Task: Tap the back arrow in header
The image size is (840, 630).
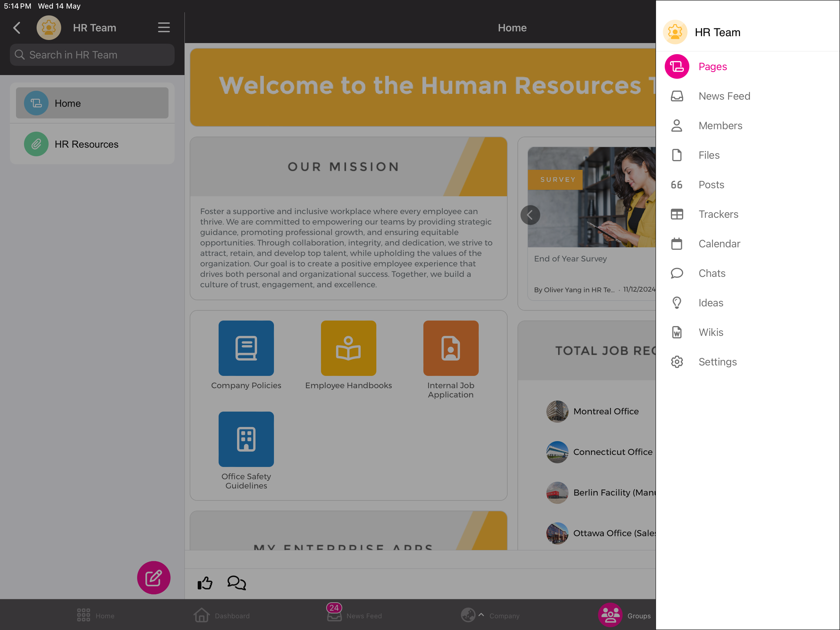Action: pyautogui.click(x=17, y=28)
